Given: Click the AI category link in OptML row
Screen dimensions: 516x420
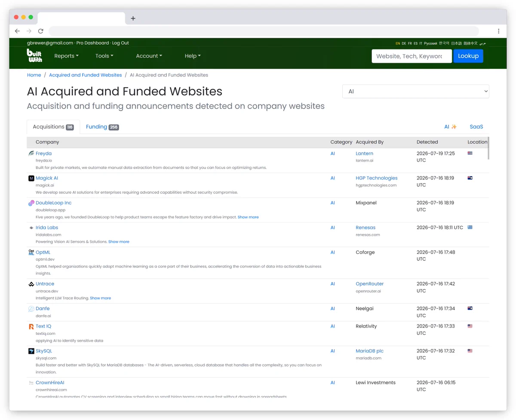Looking at the screenshot, I should [332, 252].
